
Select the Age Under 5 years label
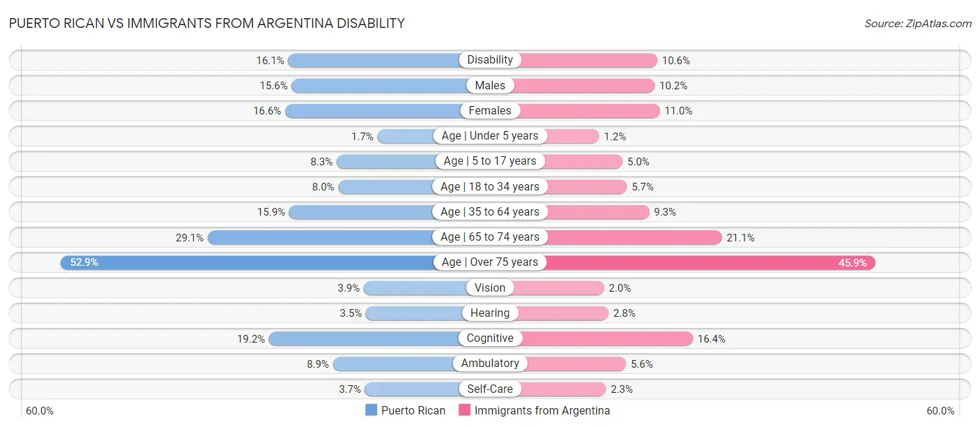(490, 135)
